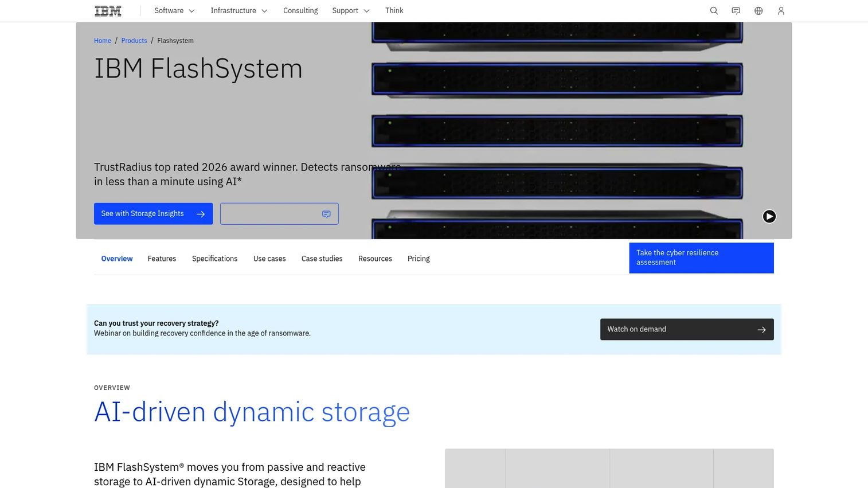Switch to the Resources tab
Image resolution: width=868 pixels, height=488 pixels.
point(375,259)
